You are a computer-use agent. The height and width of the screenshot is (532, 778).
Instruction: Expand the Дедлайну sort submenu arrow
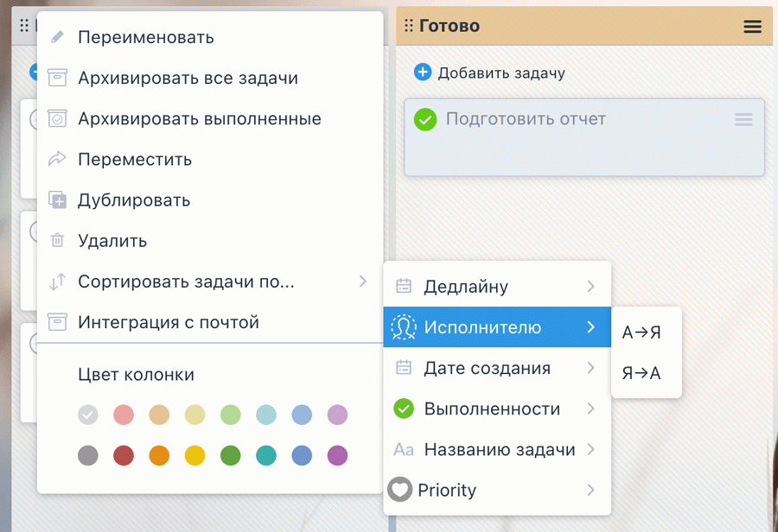tap(590, 287)
